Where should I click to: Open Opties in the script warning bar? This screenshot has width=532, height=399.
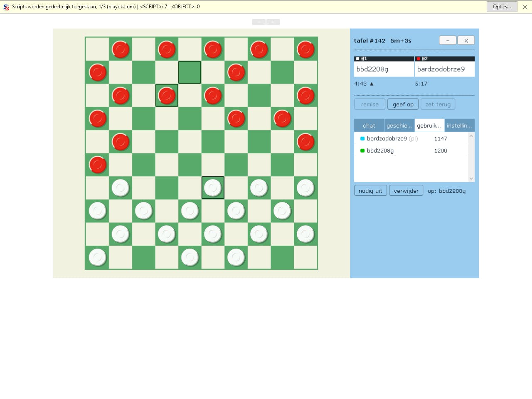pos(502,7)
